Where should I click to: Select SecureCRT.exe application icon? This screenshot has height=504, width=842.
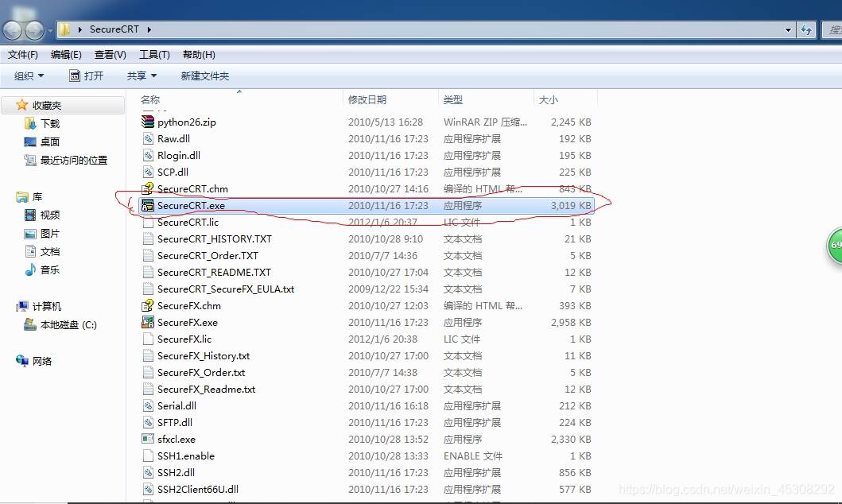tap(148, 205)
